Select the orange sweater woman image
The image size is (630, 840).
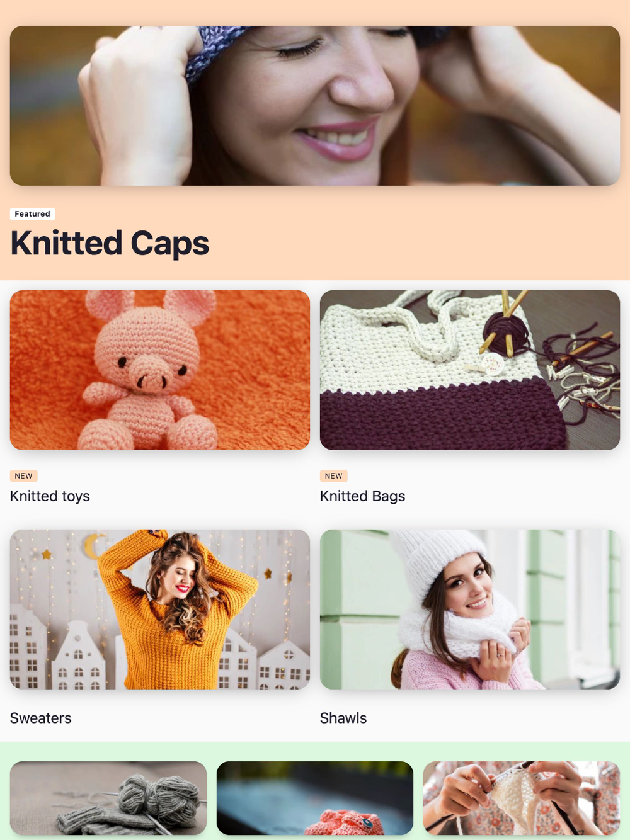(x=160, y=610)
